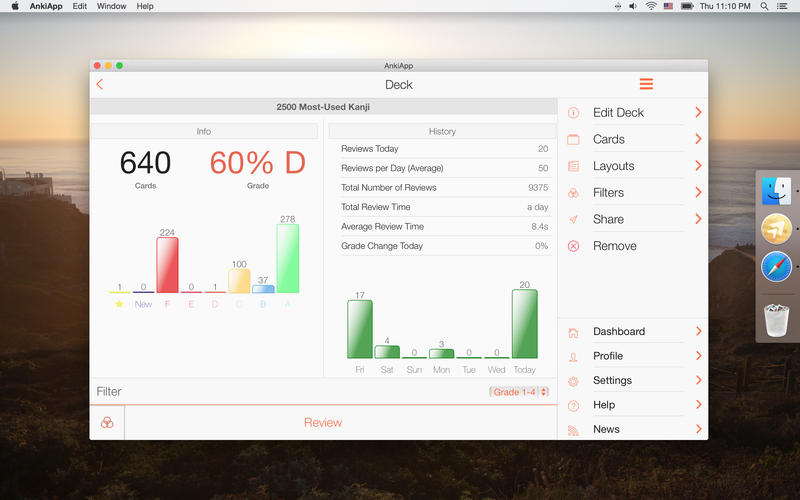Open the Layouts label
This screenshot has height=500, width=800.
614,166
